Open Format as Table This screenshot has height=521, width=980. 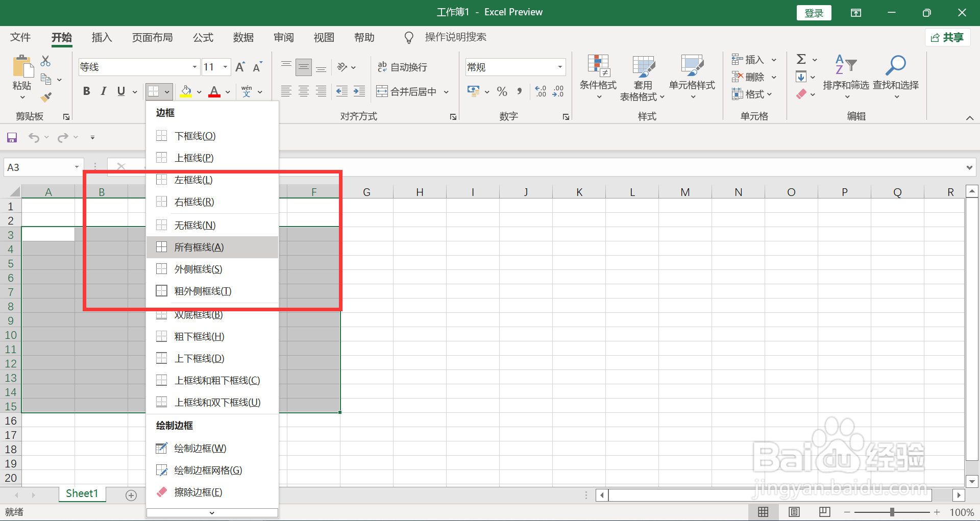click(x=643, y=78)
